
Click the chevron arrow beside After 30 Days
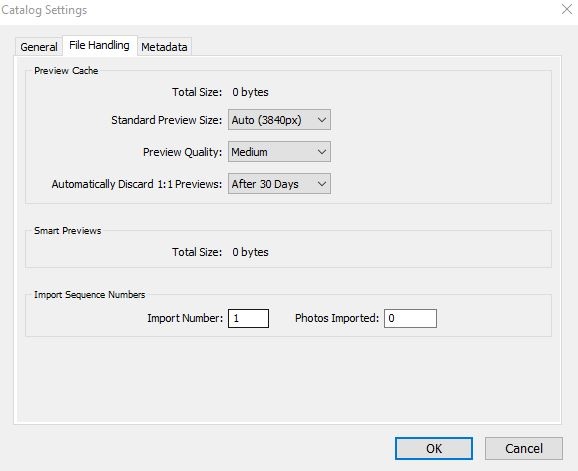pyautogui.click(x=322, y=184)
